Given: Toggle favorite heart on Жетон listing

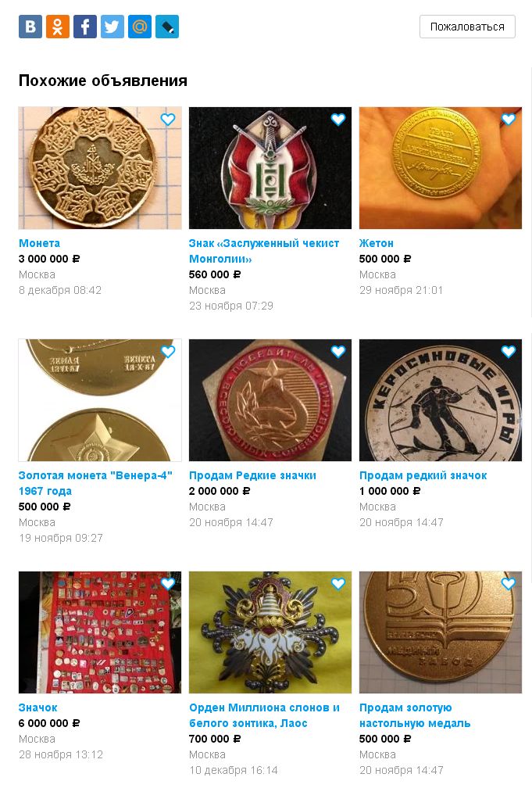Looking at the screenshot, I should click(509, 119).
